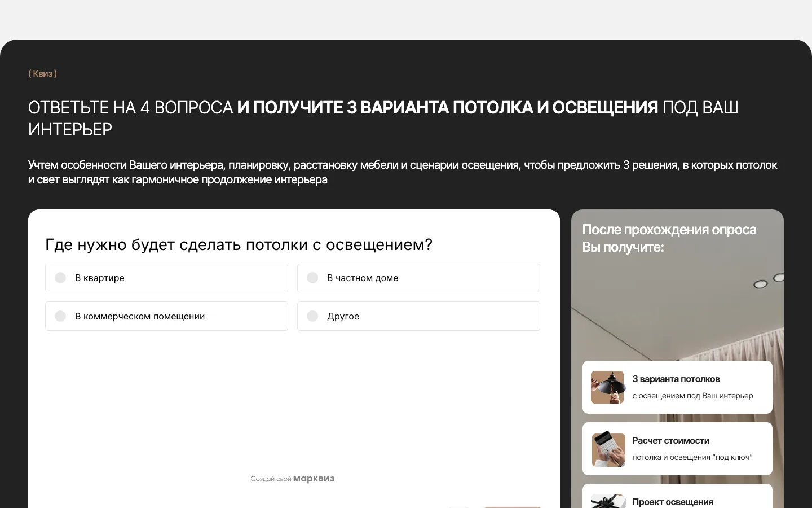Screen dimensions: 812x508
Task: Click the subtitle "с освещением под Ваш интерьер"
Action: click(692, 396)
